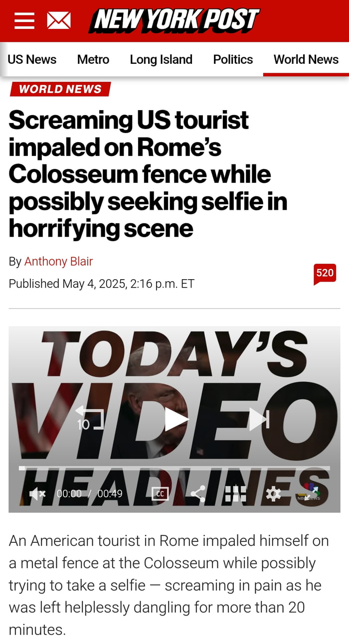Open the 520 comments bubble
The height and width of the screenshot is (644, 349).
[325, 274]
